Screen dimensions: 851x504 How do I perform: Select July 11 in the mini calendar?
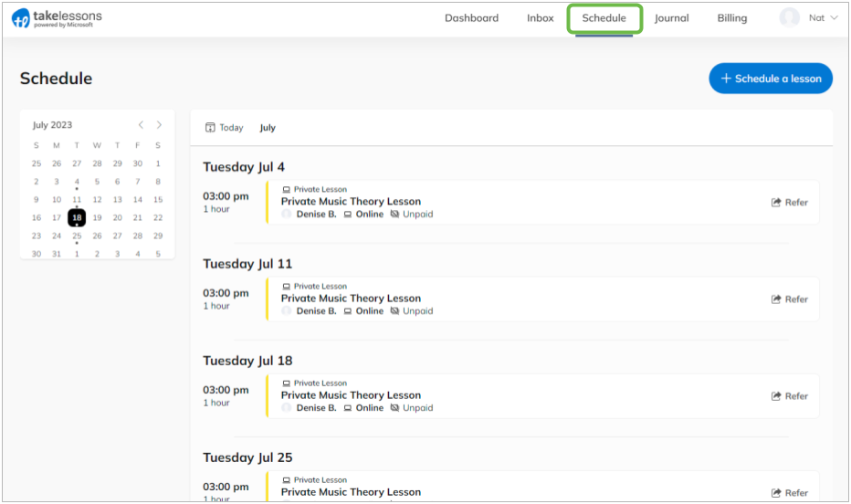coord(77,200)
